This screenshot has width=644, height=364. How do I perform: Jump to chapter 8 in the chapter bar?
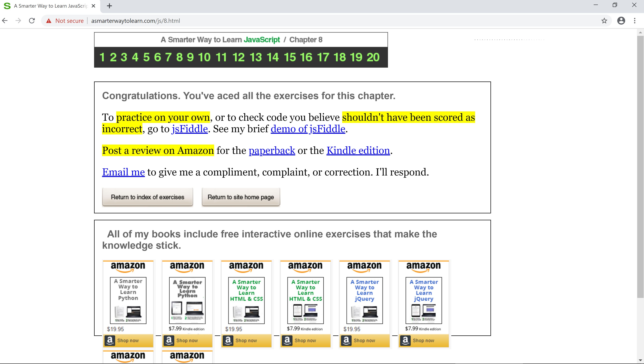pos(180,57)
